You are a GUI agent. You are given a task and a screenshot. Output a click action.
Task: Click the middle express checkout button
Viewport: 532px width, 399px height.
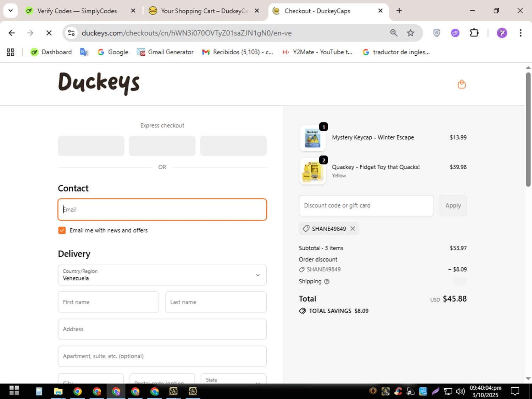tap(162, 146)
